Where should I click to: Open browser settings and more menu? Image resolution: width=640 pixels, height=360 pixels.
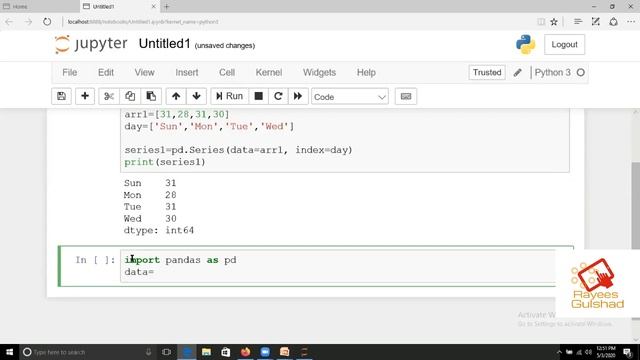pos(631,22)
